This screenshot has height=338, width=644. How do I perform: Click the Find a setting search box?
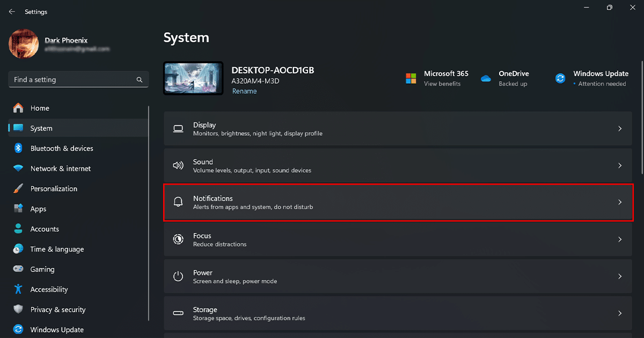[72, 80]
